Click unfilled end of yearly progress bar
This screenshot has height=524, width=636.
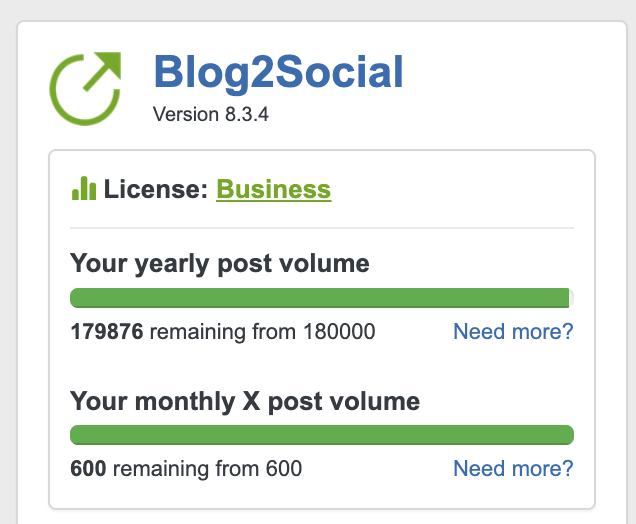pos(572,297)
